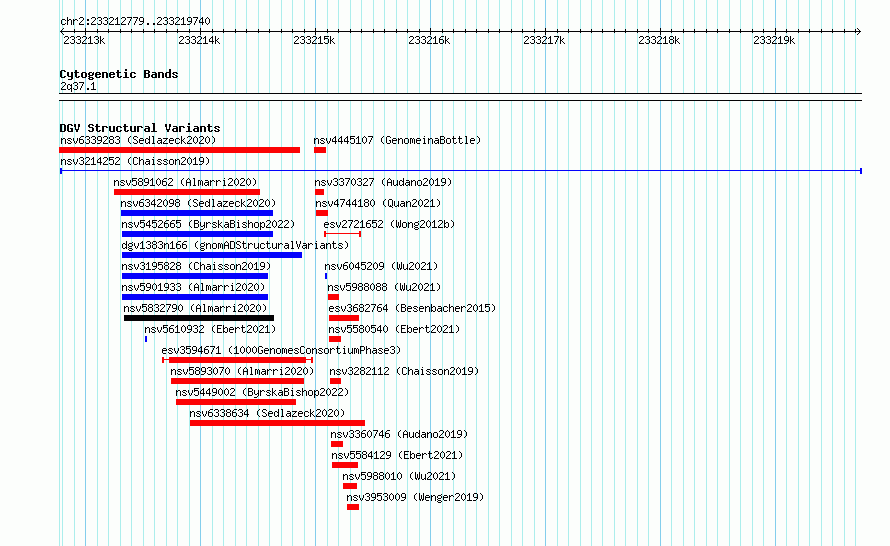Open nsv6045209 (Wu2021) label
This screenshot has width=890, height=546.
pos(381,266)
